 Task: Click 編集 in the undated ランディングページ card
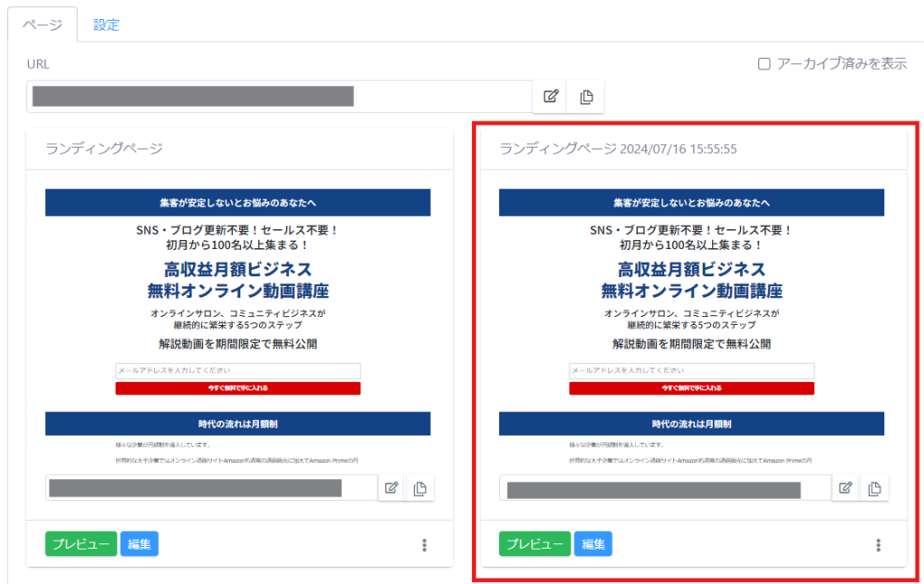click(x=139, y=544)
